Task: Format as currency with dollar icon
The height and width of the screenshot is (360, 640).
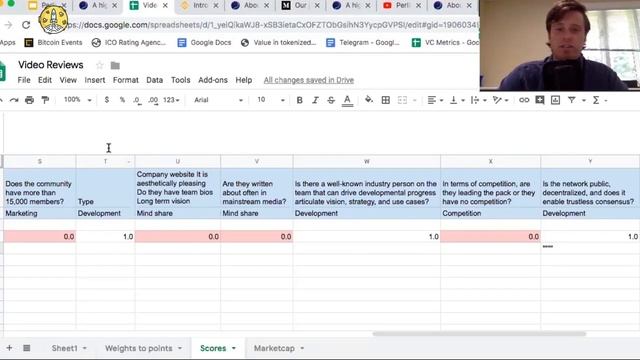Action: [x=107, y=100]
